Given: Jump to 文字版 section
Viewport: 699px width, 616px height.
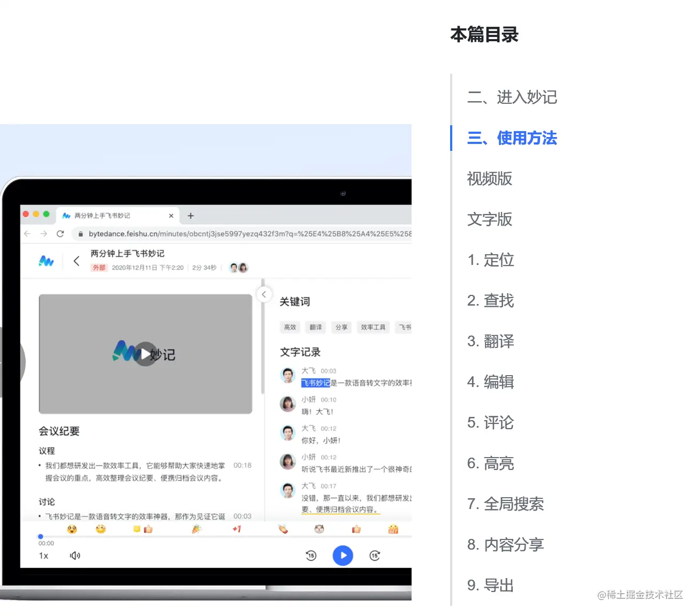Looking at the screenshot, I should click(490, 219).
